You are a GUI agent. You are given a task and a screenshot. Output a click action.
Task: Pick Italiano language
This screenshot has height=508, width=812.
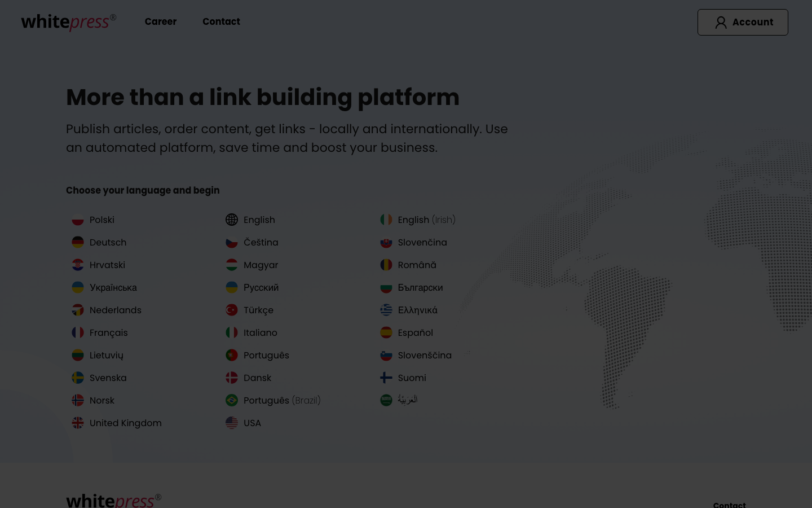261,332
